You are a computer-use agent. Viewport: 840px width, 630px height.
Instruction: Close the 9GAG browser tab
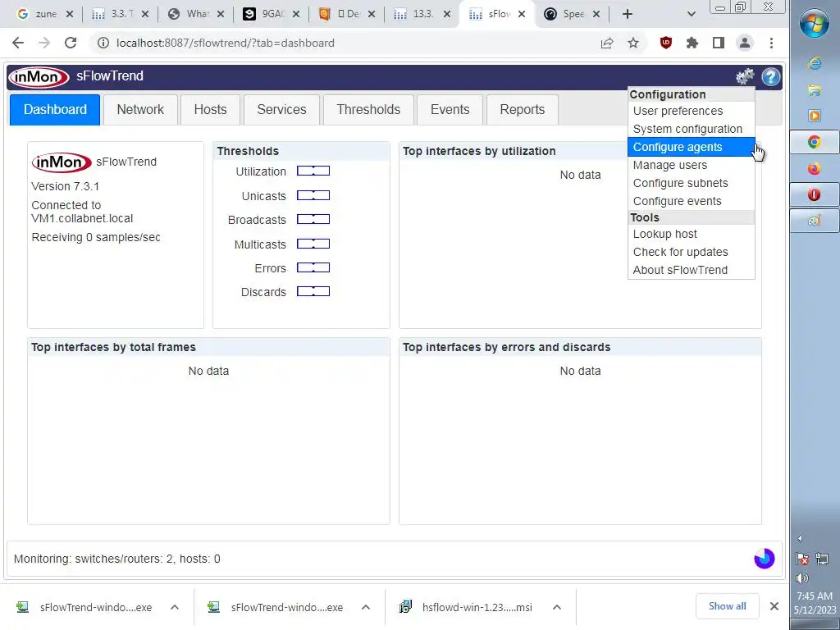295,15
